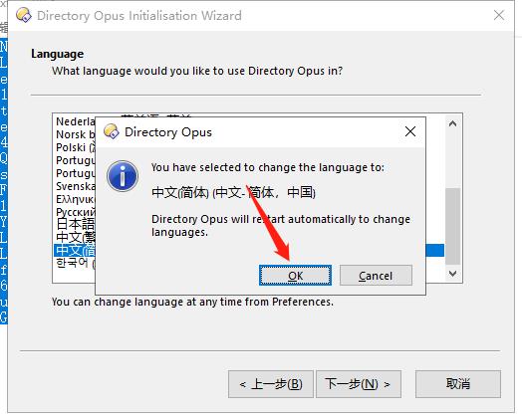The image size is (522, 420).
Task: Close the Initialisation Wizard window
Action: 499,15
